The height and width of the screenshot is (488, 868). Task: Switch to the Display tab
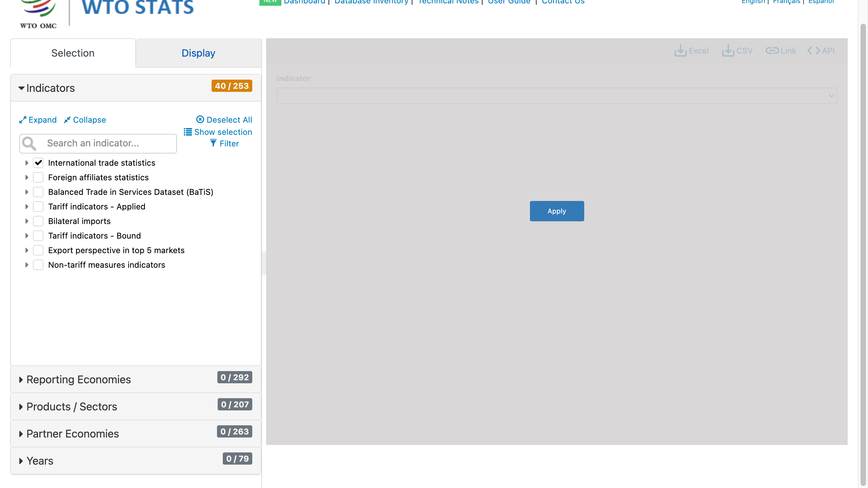[198, 53]
